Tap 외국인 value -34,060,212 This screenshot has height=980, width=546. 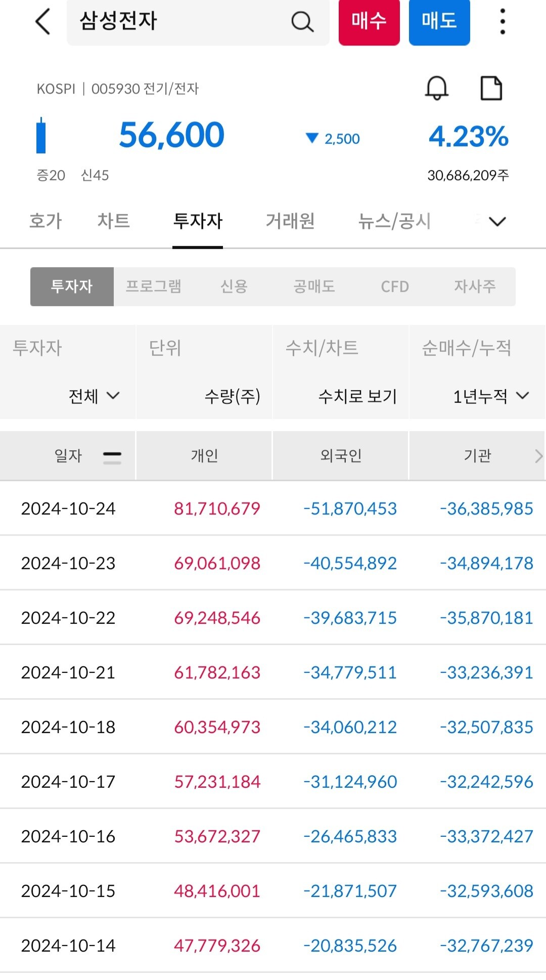(x=350, y=727)
